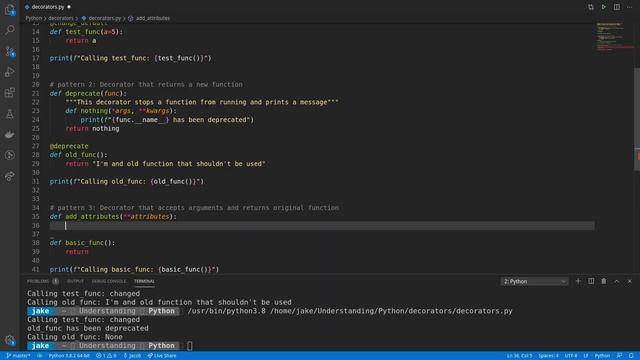Click the feedback icon in status bar
Image resolution: width=640 pixels, height=360 pixels.
(620, 356)
